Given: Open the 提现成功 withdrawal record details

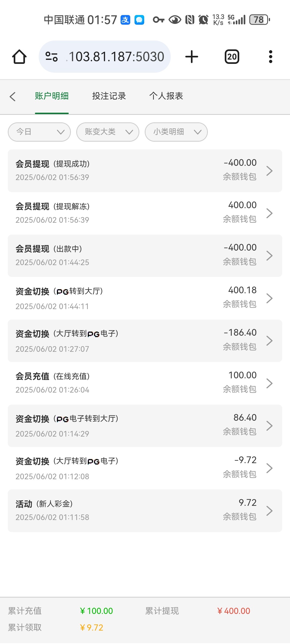Looking at the screenshot, I should (x=145, y=171).
